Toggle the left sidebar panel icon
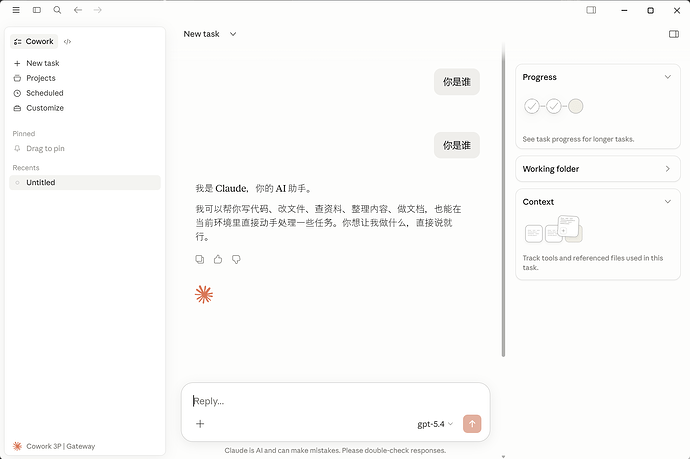The image size is (690, 459). click(x=37, y=10)
